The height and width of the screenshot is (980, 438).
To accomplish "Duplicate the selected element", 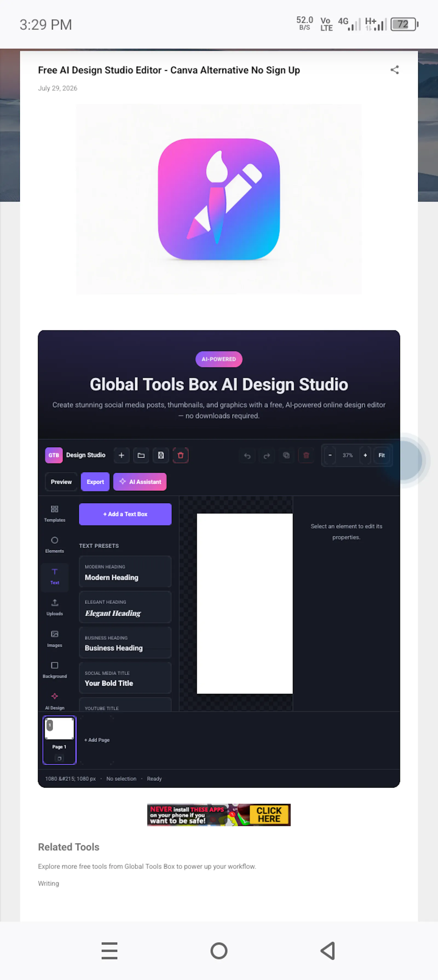I will tap(287, 455).
